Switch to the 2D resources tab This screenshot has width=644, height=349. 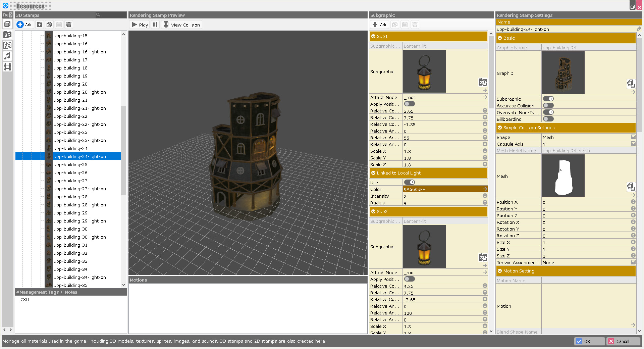(x=7, y=45)
